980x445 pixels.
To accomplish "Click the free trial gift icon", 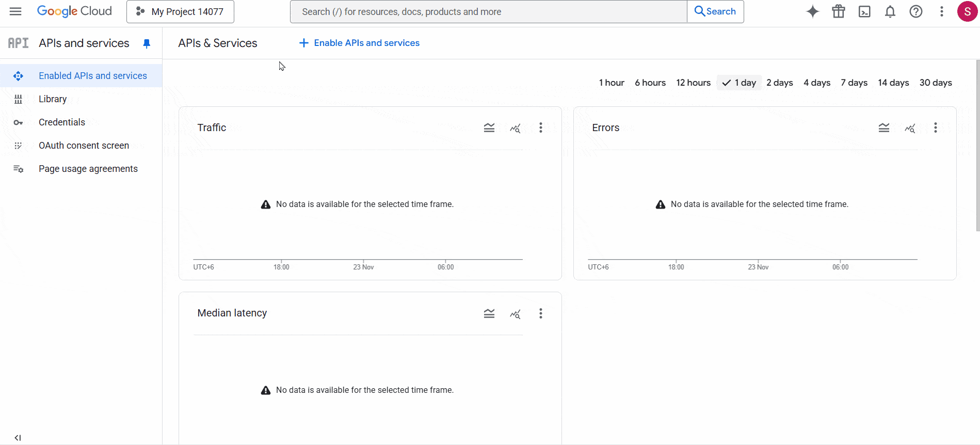I will [x=838, y=11].
